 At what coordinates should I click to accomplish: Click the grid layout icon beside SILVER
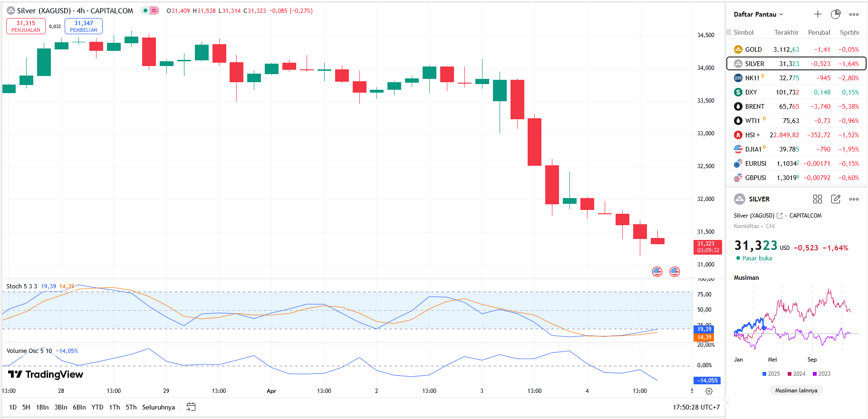point(818,199)
